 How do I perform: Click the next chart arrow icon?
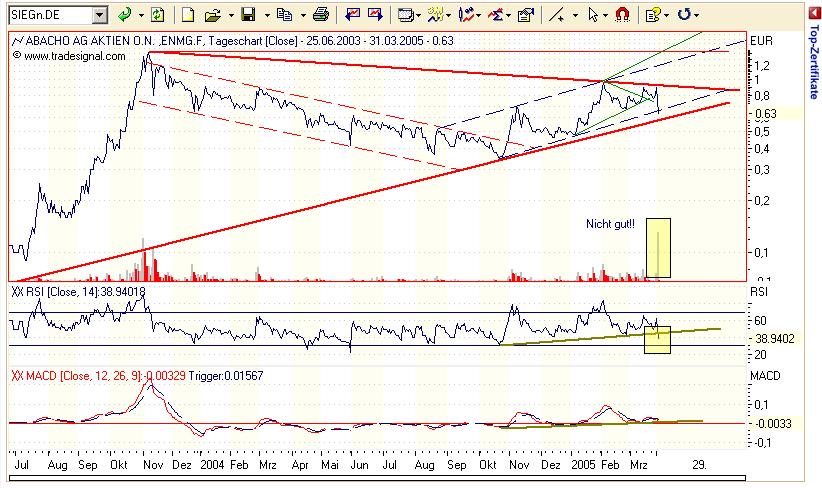point(375,15)
